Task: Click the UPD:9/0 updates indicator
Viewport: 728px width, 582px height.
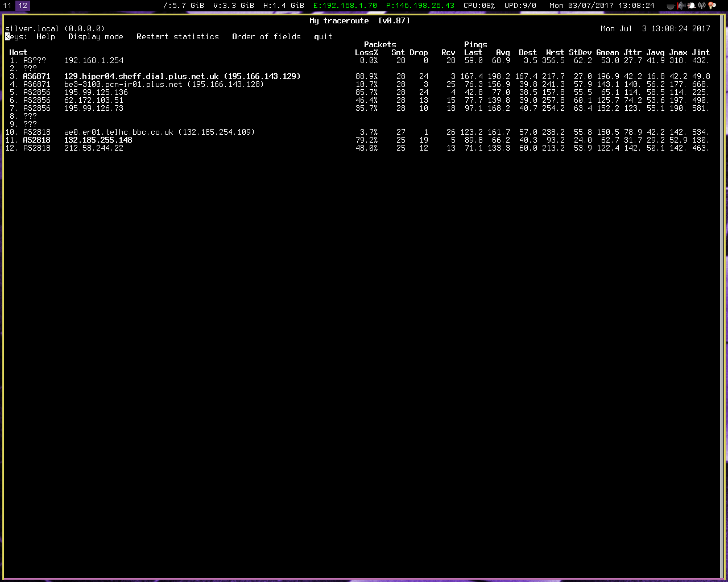Action: coord(520,6)
